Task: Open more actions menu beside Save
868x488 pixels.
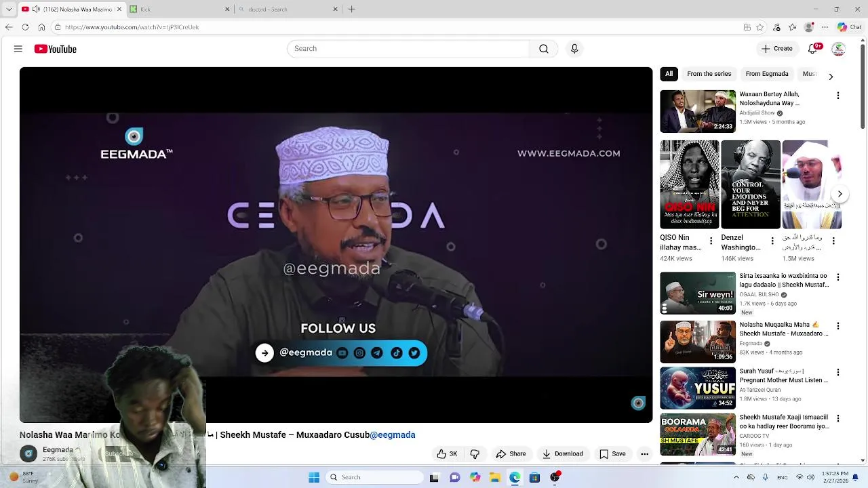Action: pos(645,454)
